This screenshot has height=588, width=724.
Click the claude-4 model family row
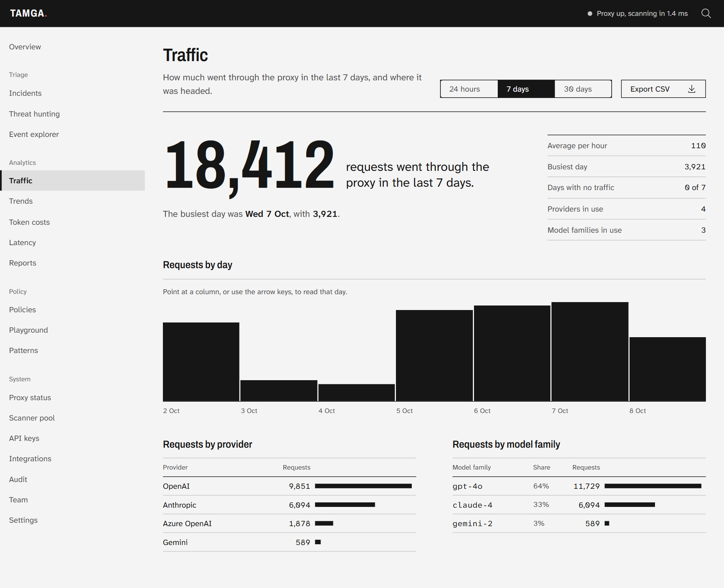tap(579, 505)
